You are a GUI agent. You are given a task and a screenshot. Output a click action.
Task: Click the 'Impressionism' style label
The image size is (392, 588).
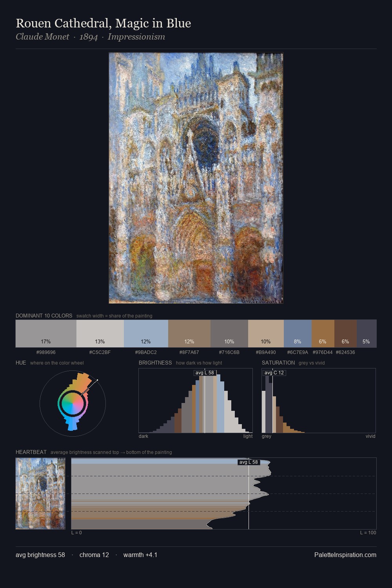coord(136,37)
